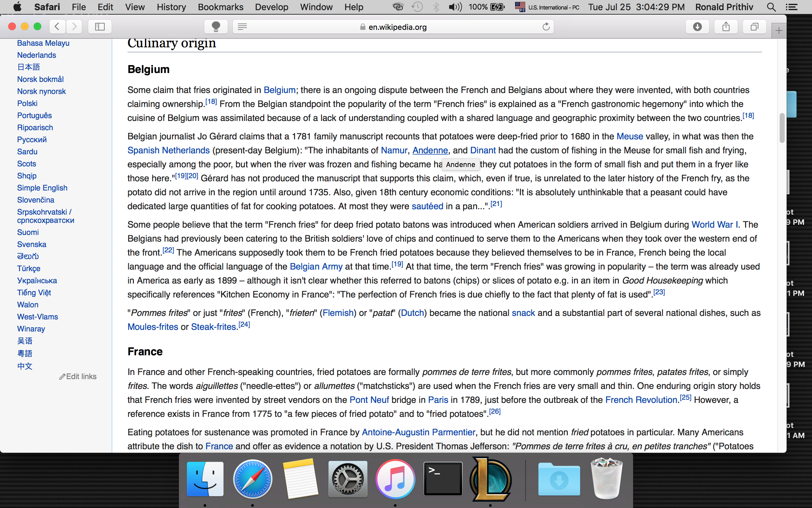812x508 pixels.
Task: Open the Dinant link
Action: [483, 150]
